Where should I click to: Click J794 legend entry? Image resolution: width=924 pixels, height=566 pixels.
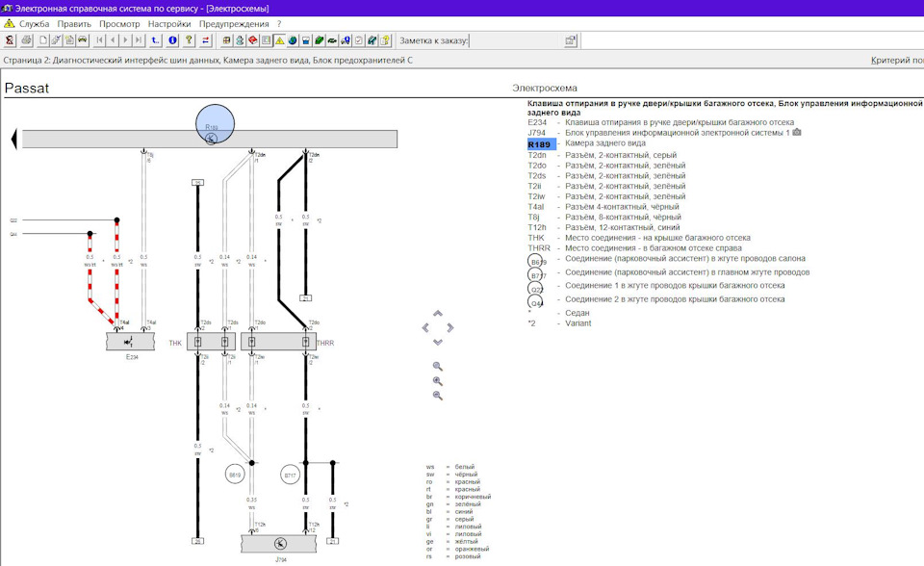click(536, 133)
